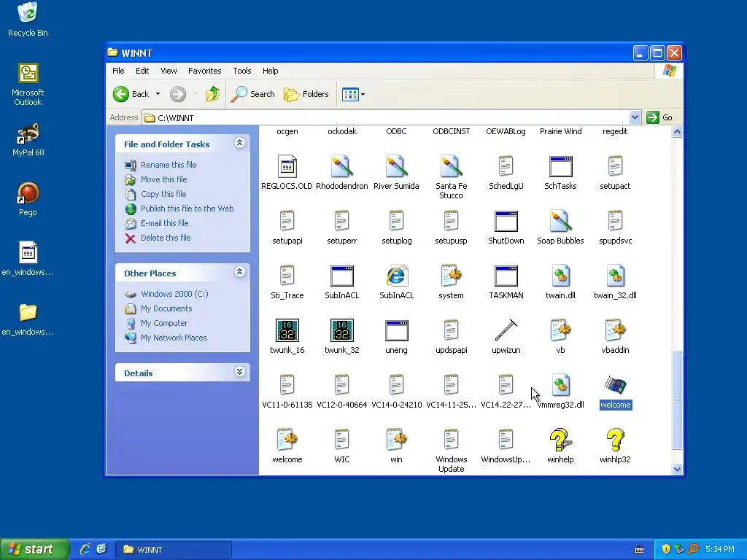Select the SubInACL Internet Explorer document icon
The height and width of the screenshot is (560, 747).
click(396, 276)
